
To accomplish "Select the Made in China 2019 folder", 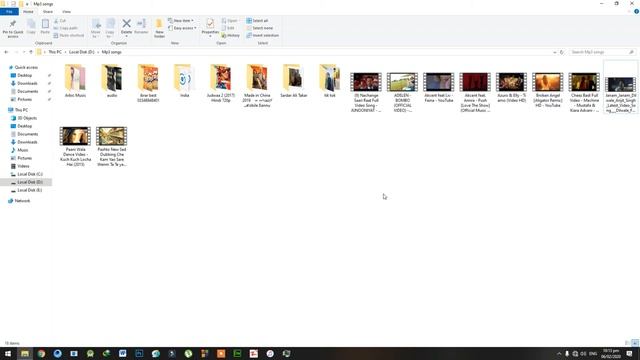I will pos(257,86).
